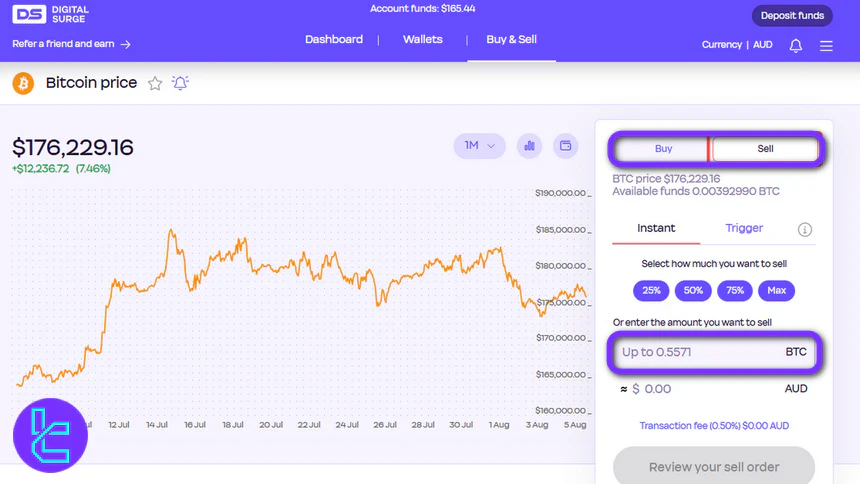Click the 16 Jul date label
860x484 pixels.
195,425
